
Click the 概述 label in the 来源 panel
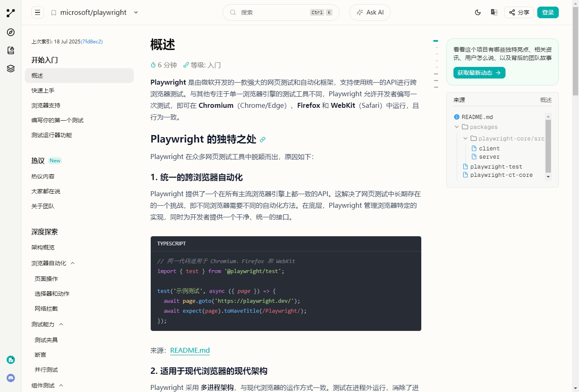(x=546, y=100)
